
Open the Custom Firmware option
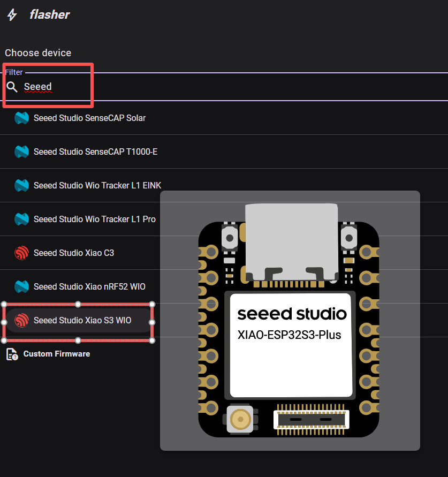point(56,354)
